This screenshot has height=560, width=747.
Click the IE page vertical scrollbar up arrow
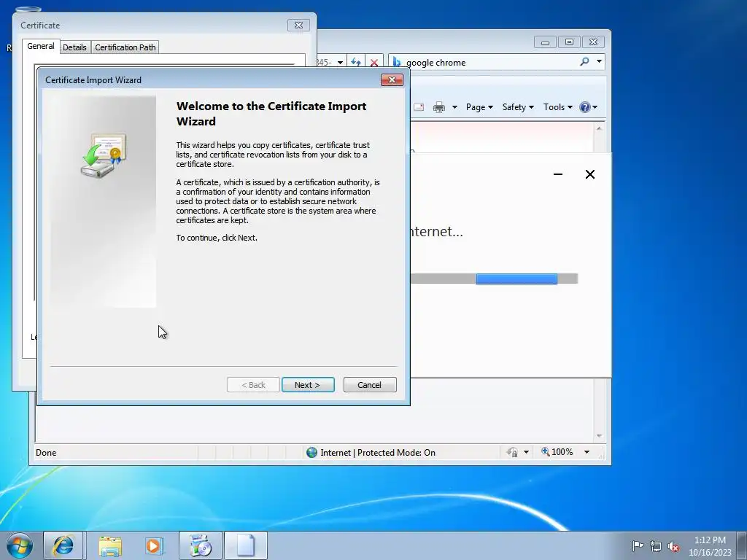pyautogui.click(x=600, y=128)
